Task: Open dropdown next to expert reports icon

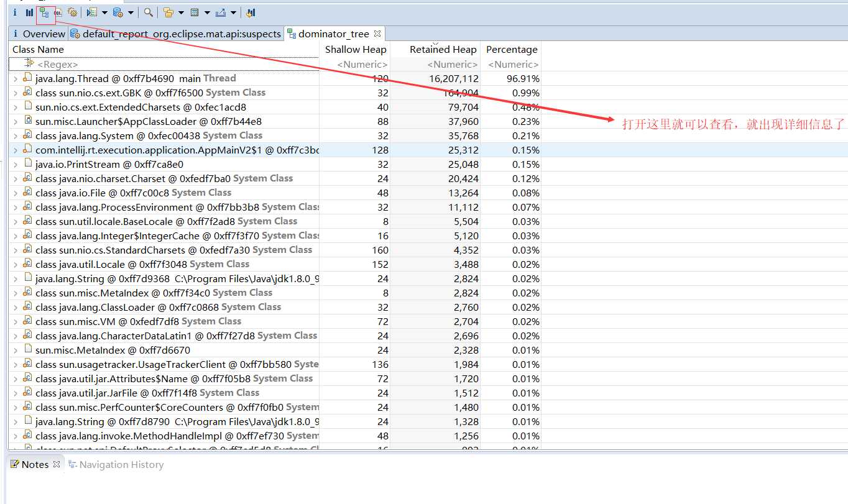Action: tap(104, 12)
